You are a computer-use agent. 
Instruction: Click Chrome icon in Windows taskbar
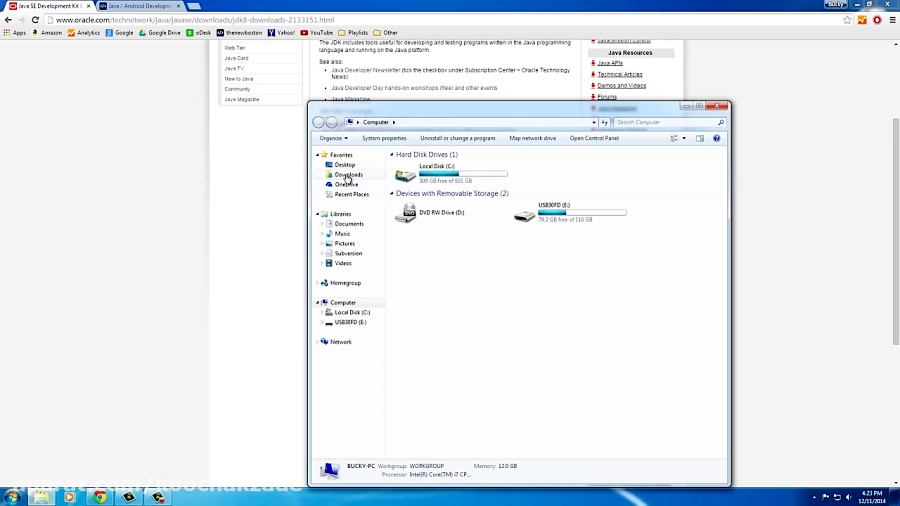pyautogui.click(x=100, y=496)
